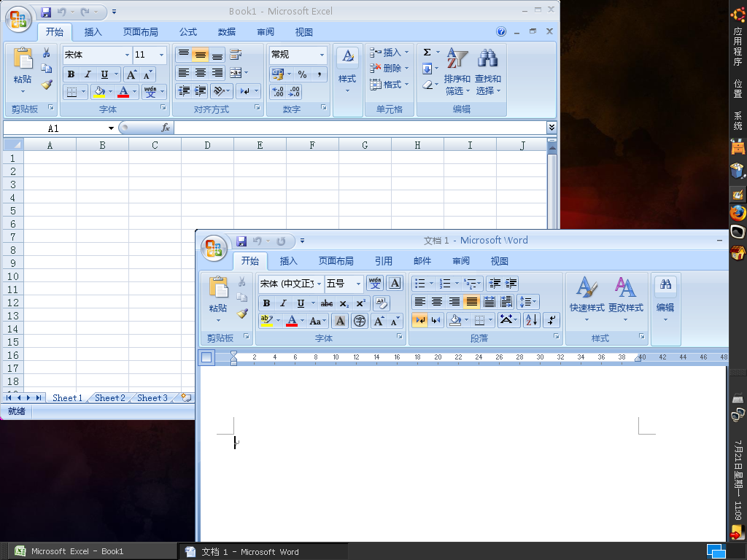Toggle Word's Justify alignment button
Image resolution: width=747 pixels, height=560 pixels.
coord(471,301)
